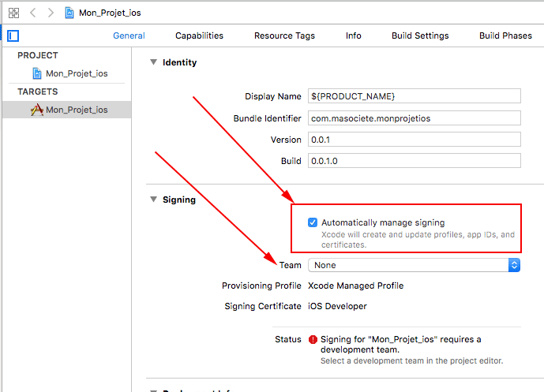
Task: Click the Signing section heading
Action: [x=179, y=200]
